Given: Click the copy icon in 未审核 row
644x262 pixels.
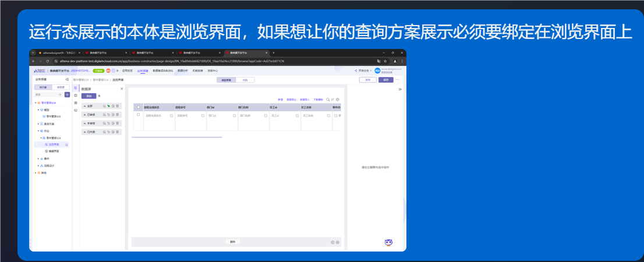Looking at the screenshot, I should [113, 123].
